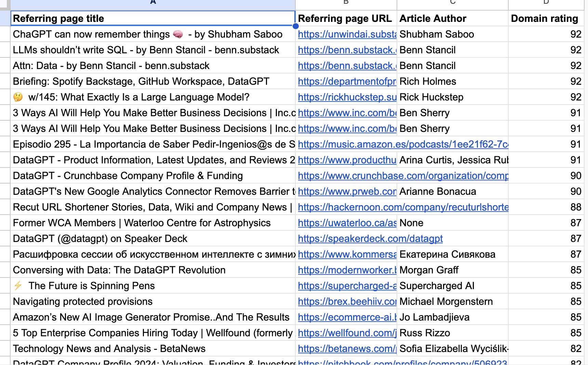
Task: Open the kommersant link
Action: (x=347, y=254)
